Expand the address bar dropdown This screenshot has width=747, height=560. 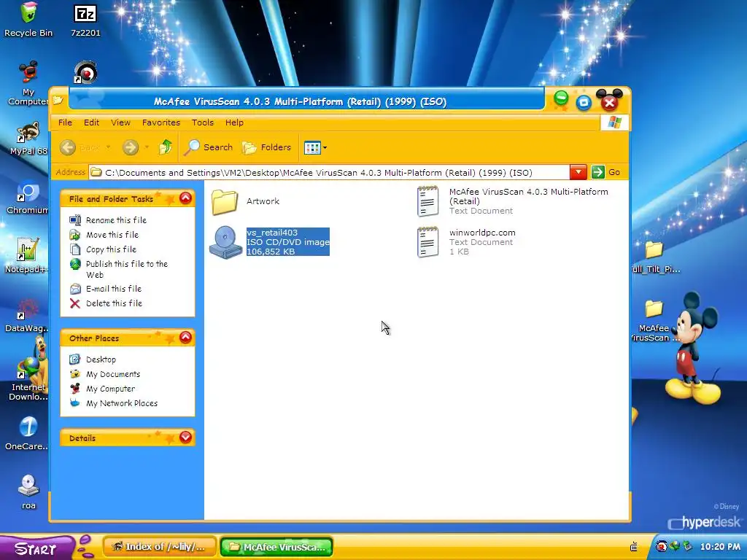(578, 172)
